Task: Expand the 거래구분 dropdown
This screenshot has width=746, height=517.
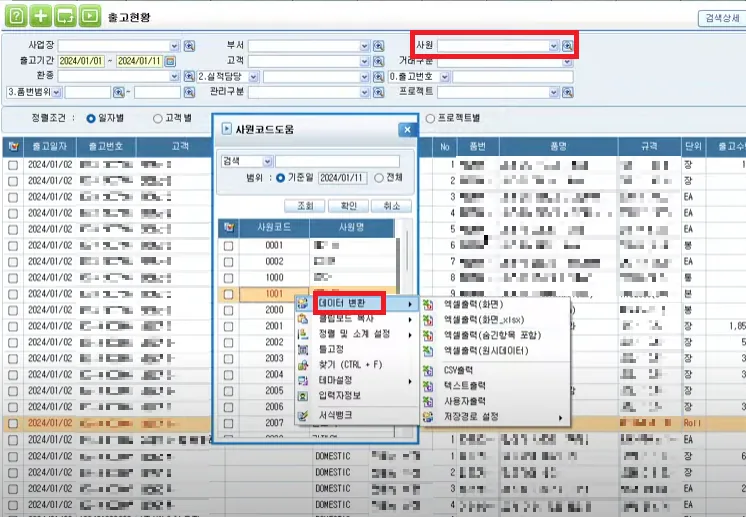Action: pos(567,61)
